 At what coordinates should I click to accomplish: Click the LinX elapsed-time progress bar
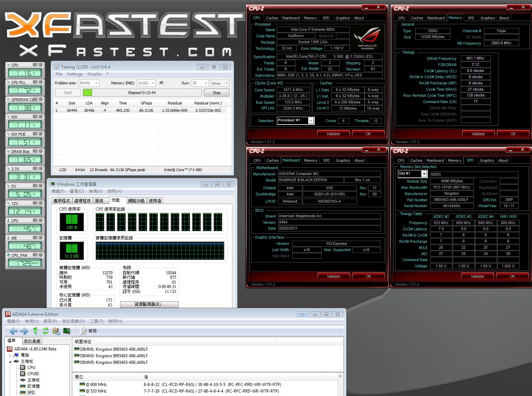[x=142, y=93]
